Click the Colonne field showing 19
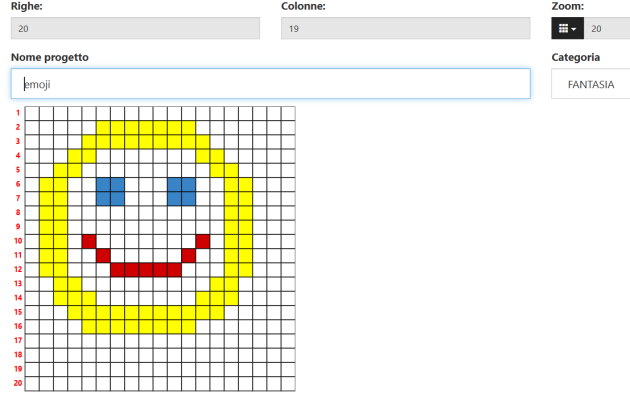Viewport: 630px width, 400px height. point(405,29)
